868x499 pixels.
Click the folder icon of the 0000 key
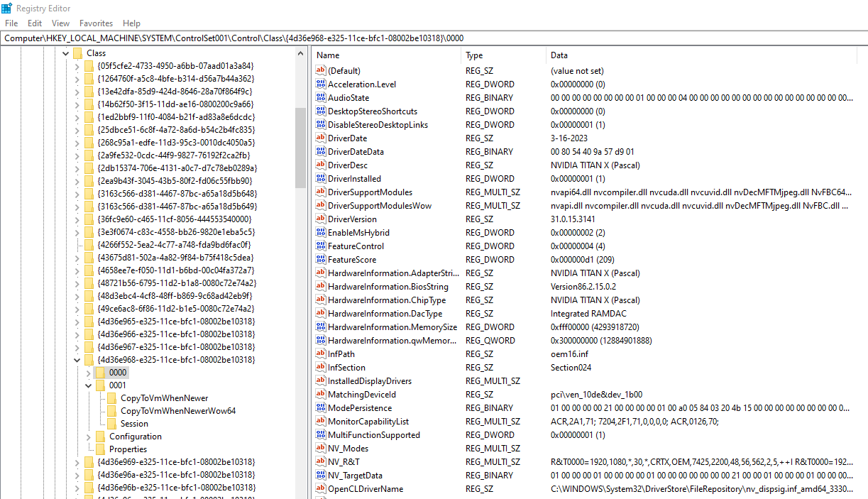click(100, 373)
